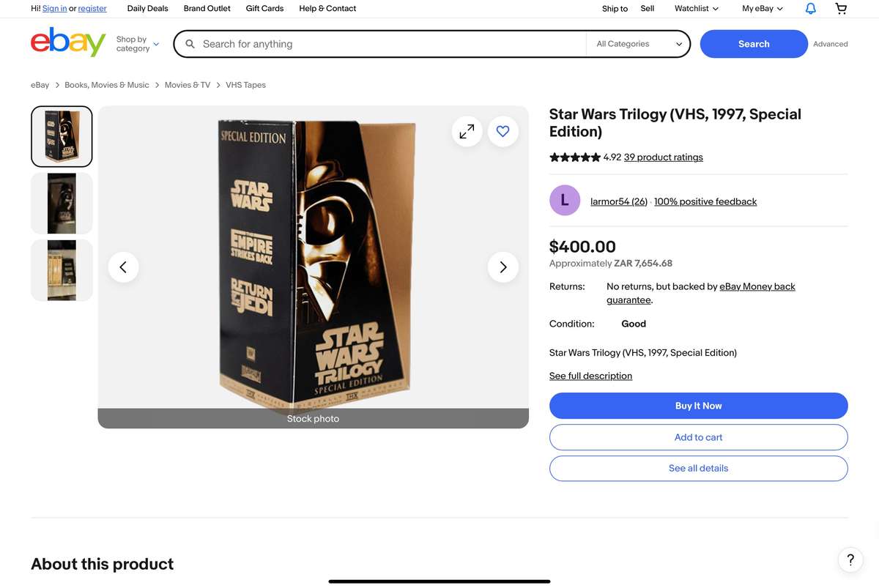Expand the Shop by category menu
879x588 pixels.
(x=136, y=43)
